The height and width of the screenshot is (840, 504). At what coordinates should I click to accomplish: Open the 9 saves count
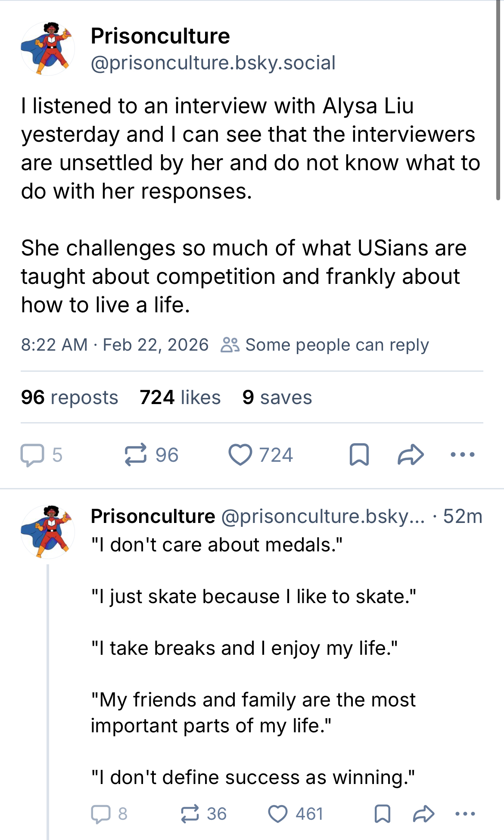click(277, 397)
